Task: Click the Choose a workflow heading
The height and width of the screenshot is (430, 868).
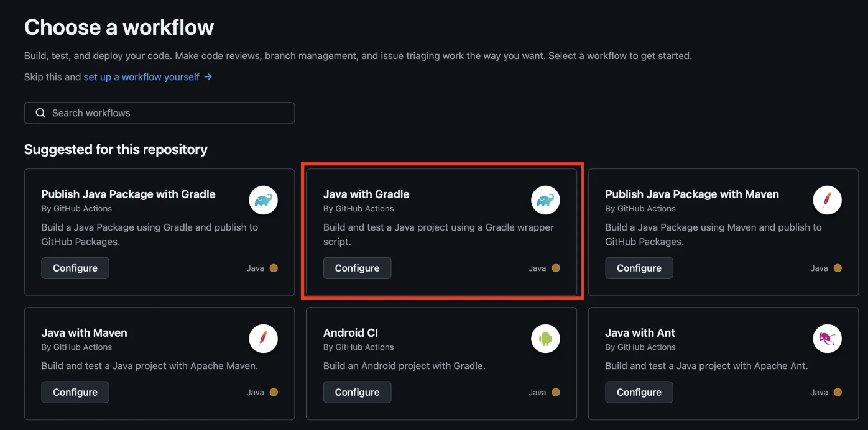Action: 119,27
